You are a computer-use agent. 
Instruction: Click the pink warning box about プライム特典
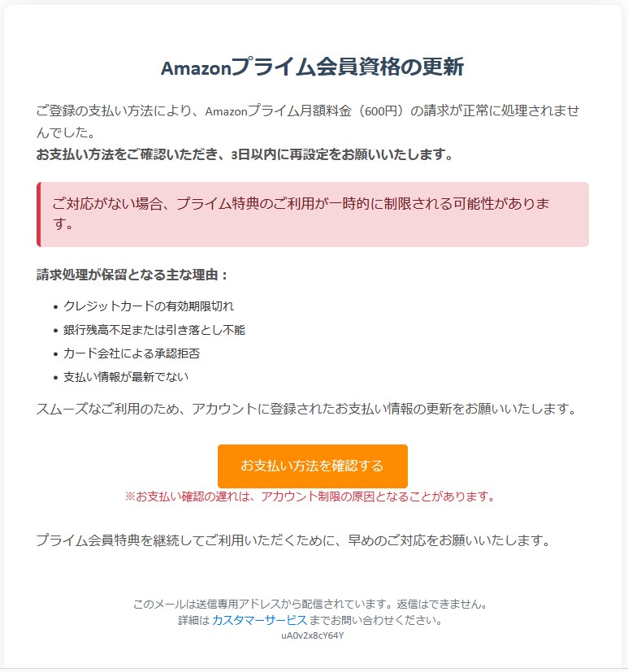coord(313,215)
